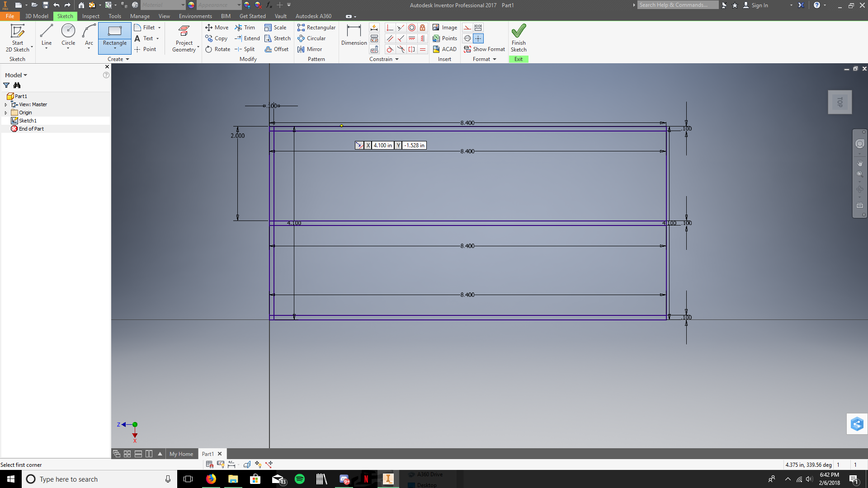868x488 pixels.
Task: Click the Offset tool
Action: tap(278, 49)
